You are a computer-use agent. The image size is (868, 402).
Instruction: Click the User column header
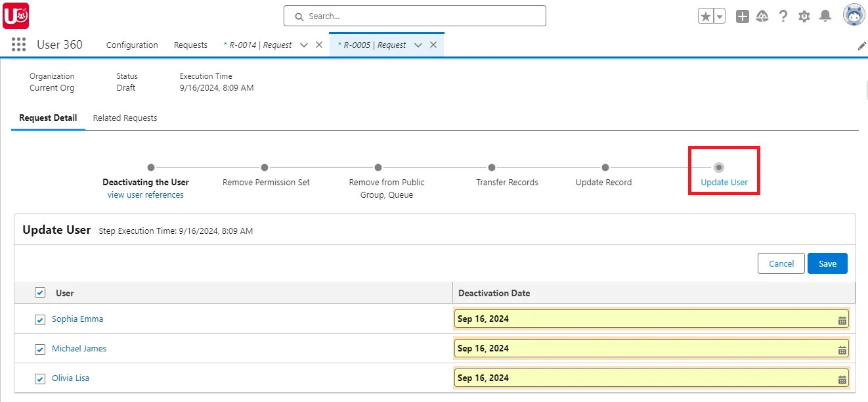click(65, 293)
